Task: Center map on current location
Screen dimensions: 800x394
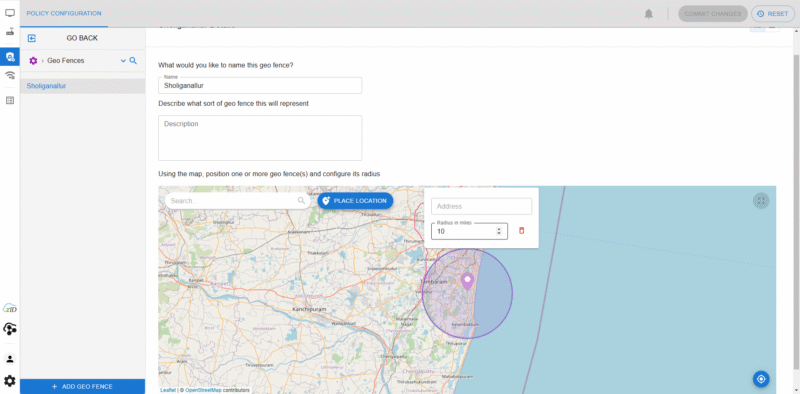Action: (761, 379)
